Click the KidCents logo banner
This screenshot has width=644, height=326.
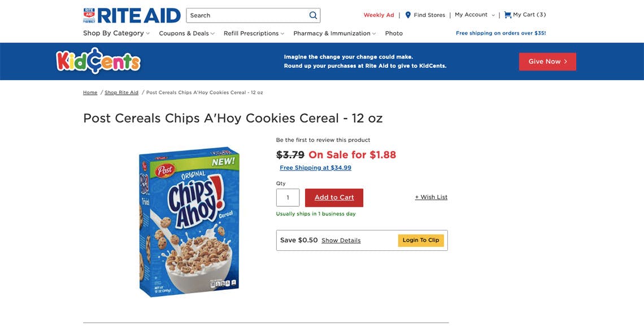98,61
